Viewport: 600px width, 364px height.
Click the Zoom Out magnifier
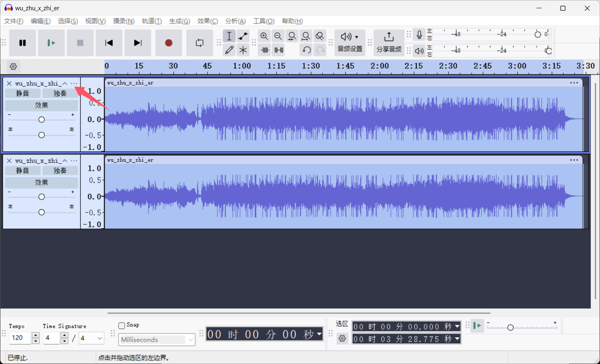(x=278, y=36)
